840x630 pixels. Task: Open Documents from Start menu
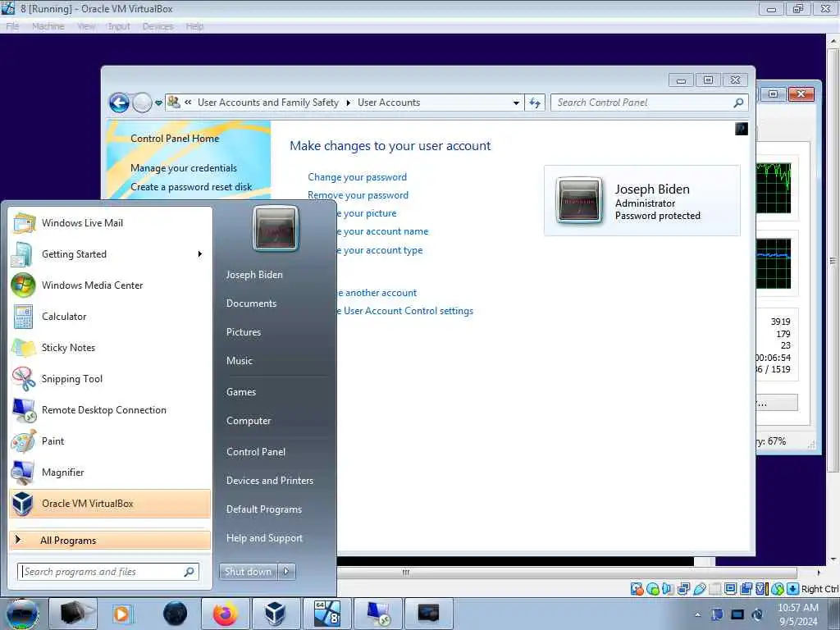click(x=251, y=304)
